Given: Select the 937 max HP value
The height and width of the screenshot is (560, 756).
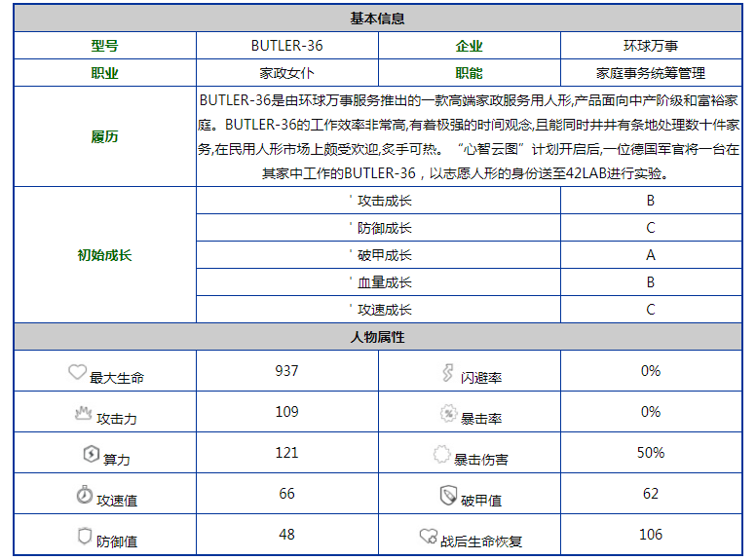Looking at the screenshot, I should pos(286,371).
